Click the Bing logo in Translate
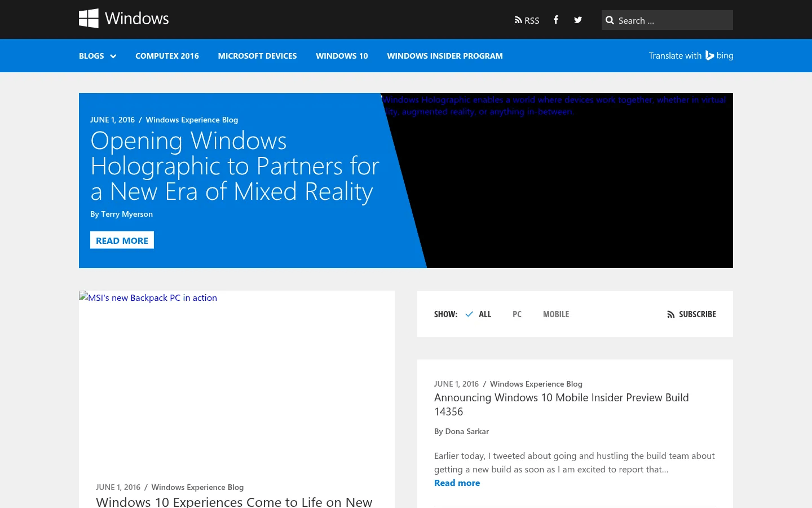Image resolution: width=812 pixels, height=508 pixels. 720,55
